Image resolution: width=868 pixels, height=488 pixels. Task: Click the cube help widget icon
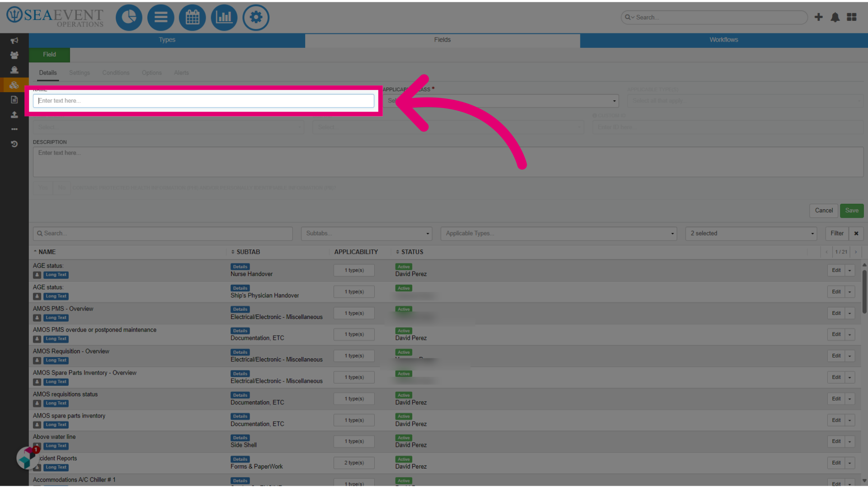pyautogui.click(x=27, y=458)
